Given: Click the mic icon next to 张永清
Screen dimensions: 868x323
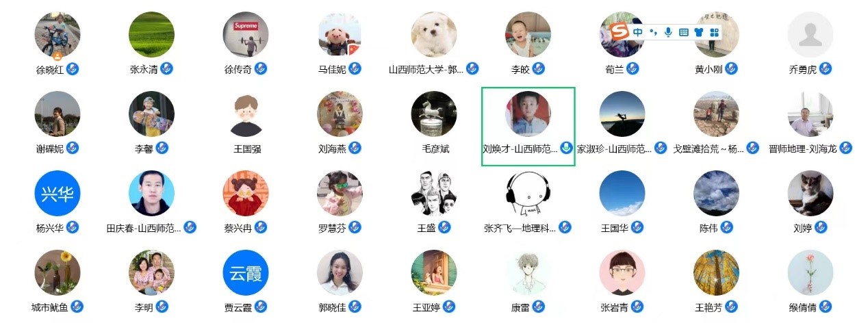Looking at the screenshot, I should pyautogui.click(x=166, y=68).
